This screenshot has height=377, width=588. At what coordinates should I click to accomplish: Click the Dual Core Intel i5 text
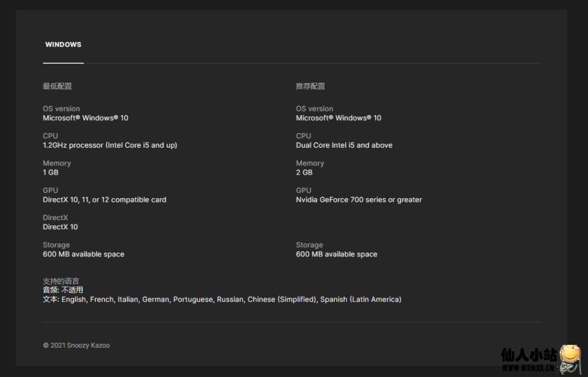[344, 145]
